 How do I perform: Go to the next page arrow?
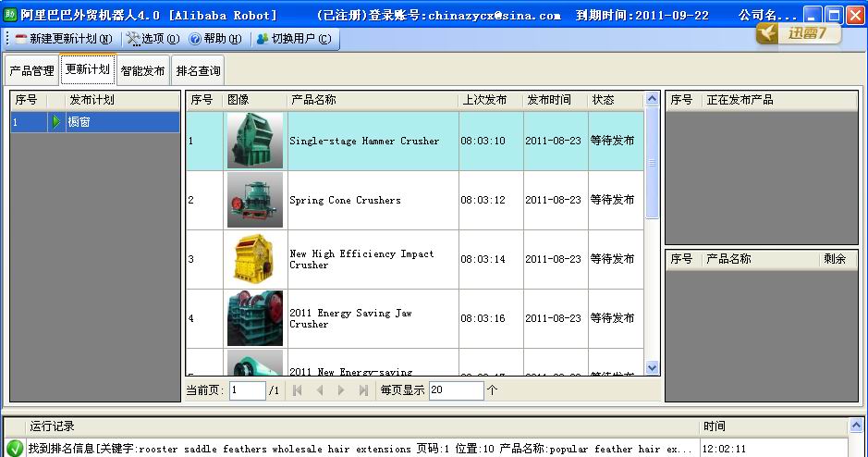[x=341, y=390]
